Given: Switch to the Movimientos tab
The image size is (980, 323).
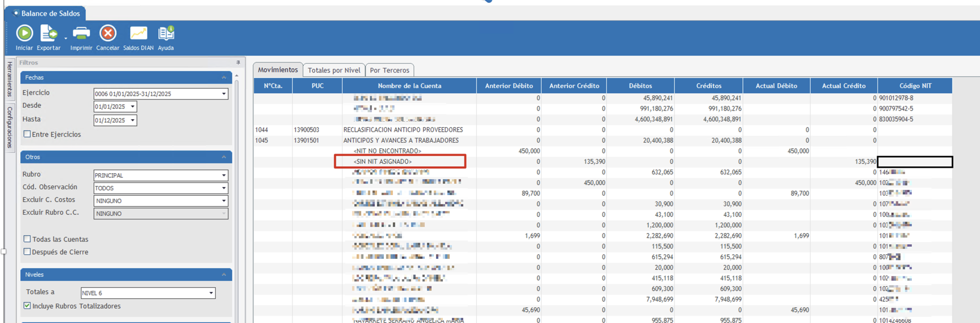Looking at the screenshot, I should (278, 70).
